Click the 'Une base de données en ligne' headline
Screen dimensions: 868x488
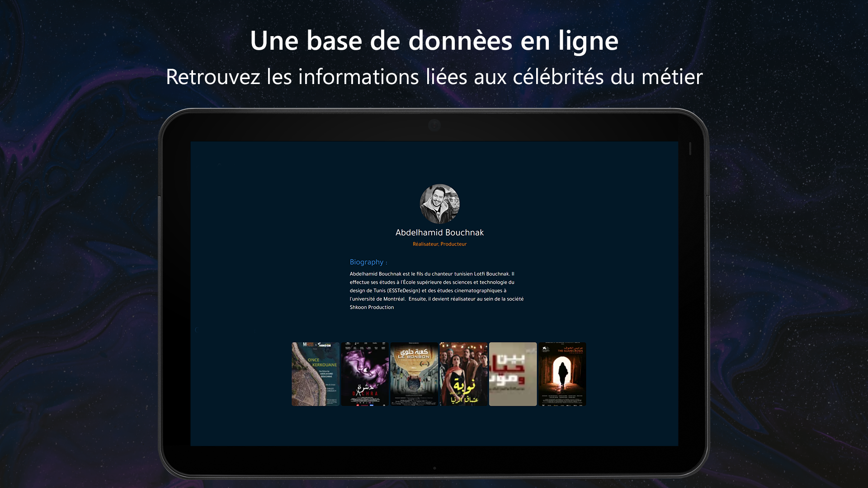point(434,41)
